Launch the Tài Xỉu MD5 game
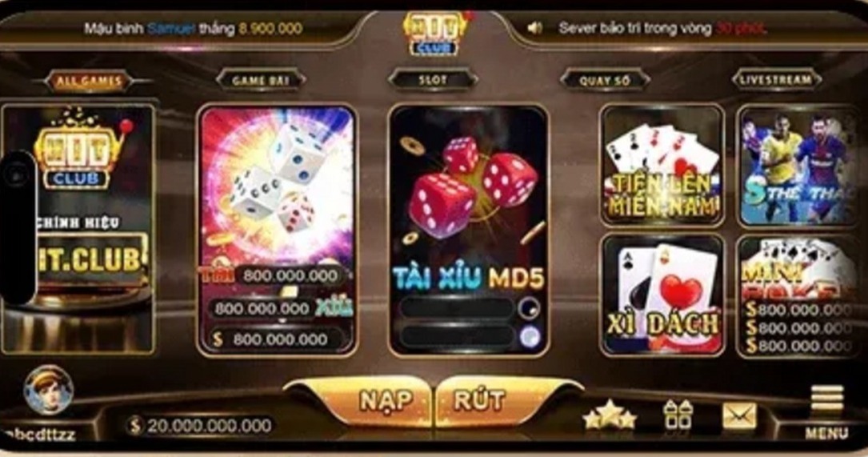 (468, 230)
